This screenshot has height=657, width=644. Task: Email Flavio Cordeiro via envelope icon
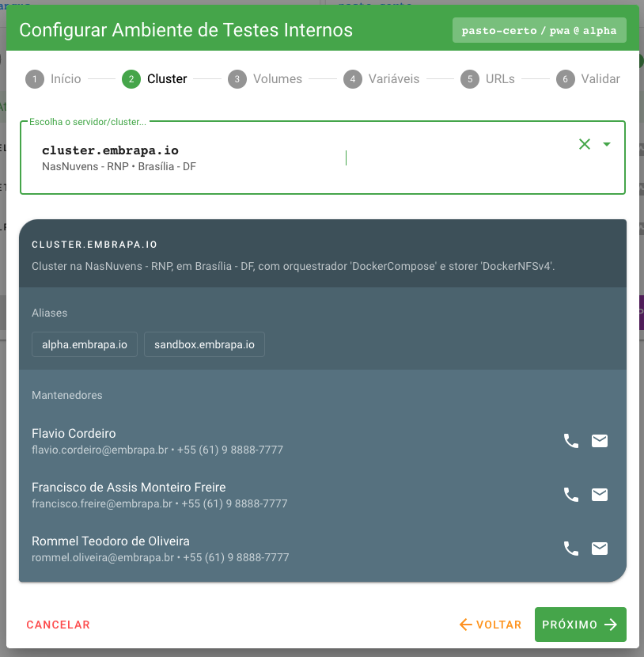coord(600,441)
